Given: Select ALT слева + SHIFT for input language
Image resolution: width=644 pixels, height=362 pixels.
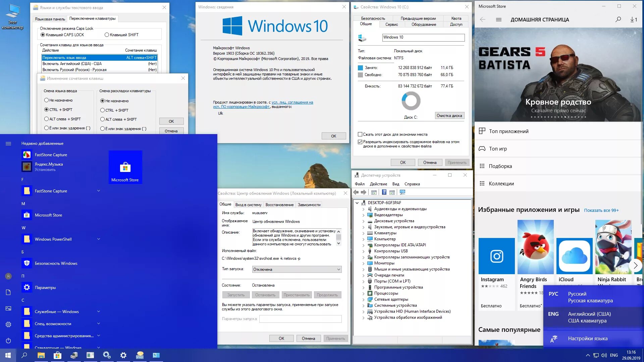Looking at the screenshot, I should point(46,119).
